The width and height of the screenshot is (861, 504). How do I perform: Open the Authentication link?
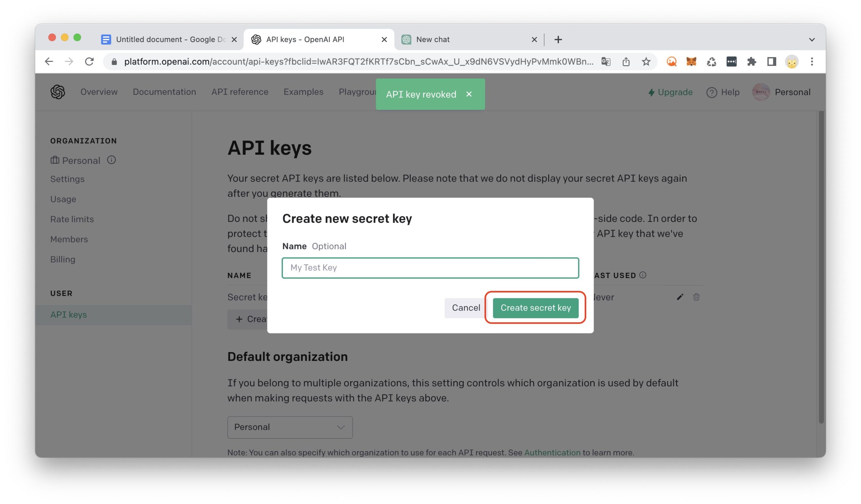point(552,453)
